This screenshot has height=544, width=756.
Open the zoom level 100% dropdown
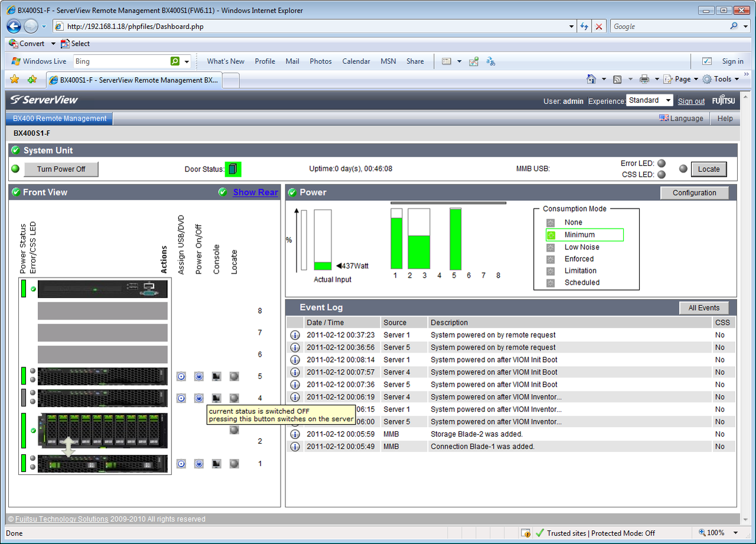[735, 533]
